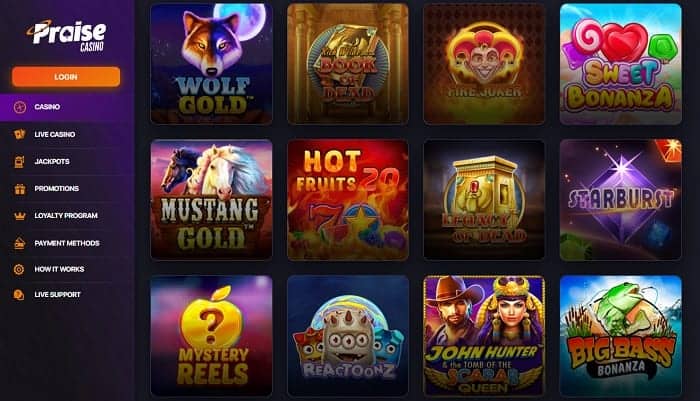The image size is (700, 401).
Task: Play the Hot Fruits 20 game
Action: (348, 200)
